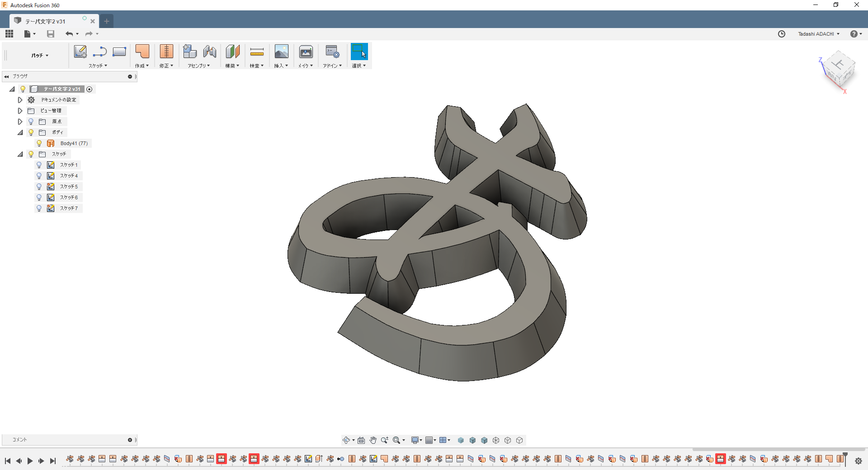This screenshot has height=470, width=868.
Task: Toggle the ボディ folder light bulb
Action: click(x=31, y=132)
